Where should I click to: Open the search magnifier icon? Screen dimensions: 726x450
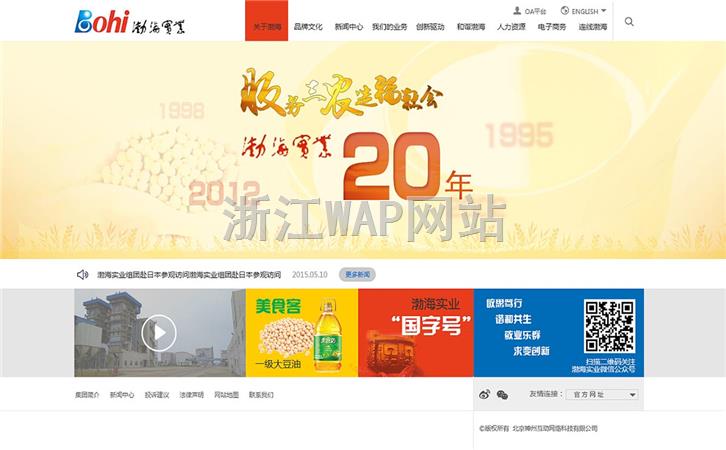point(629,21)
